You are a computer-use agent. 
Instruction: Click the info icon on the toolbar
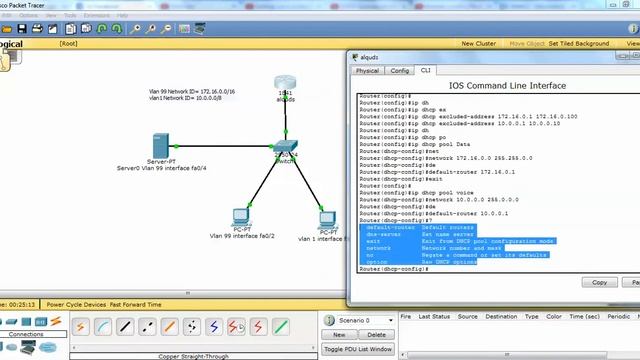click(633, 29)
